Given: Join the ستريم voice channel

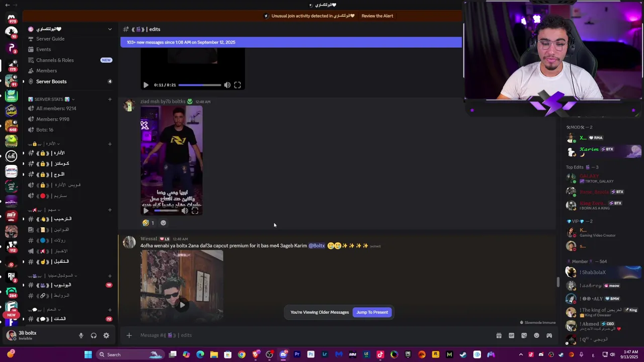Looking at the screenshot, I should click(70, 196).
